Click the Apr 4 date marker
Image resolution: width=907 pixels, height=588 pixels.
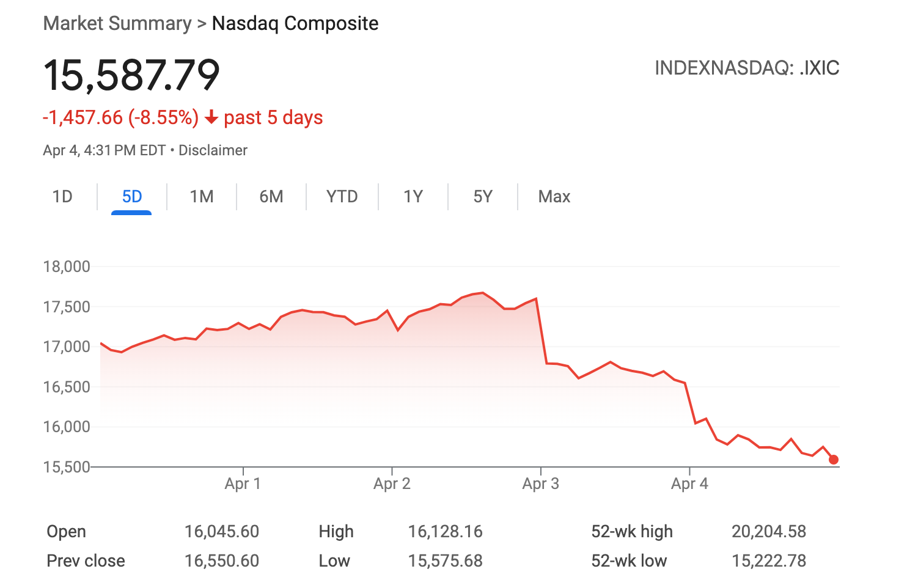689,483
